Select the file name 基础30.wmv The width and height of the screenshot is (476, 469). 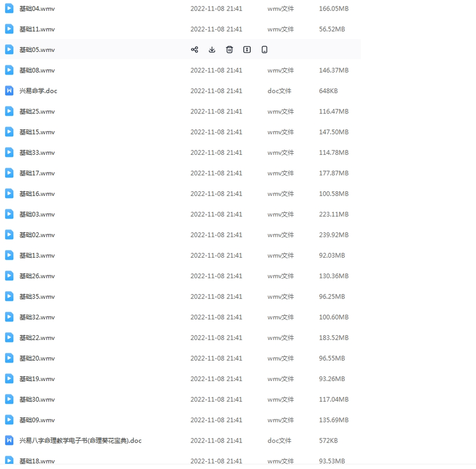tap(37, 399)
